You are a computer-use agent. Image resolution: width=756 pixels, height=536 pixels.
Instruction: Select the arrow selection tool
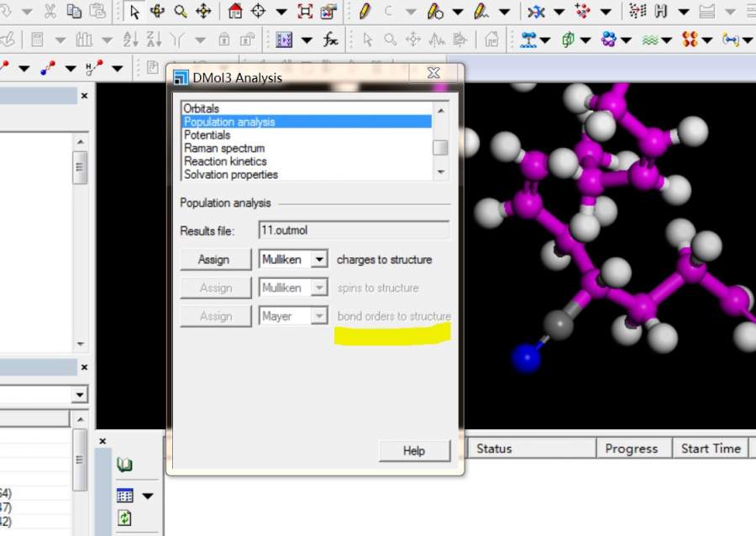135,12
